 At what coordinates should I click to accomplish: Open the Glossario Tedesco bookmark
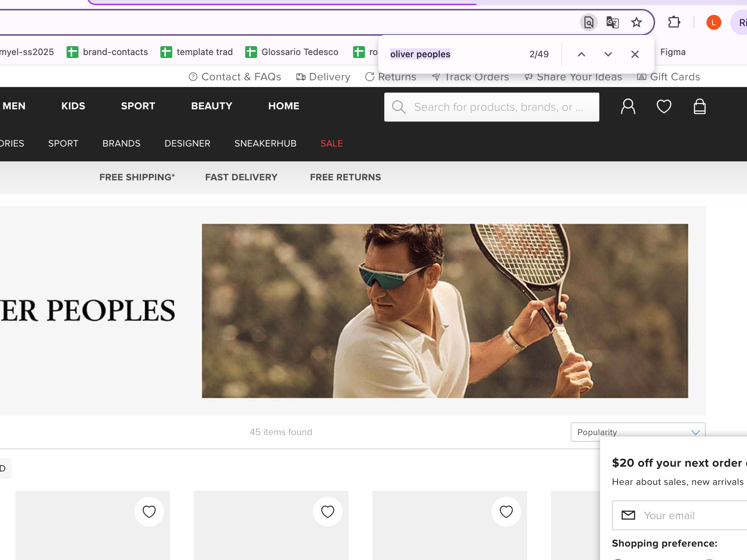(x=292, y=52)
